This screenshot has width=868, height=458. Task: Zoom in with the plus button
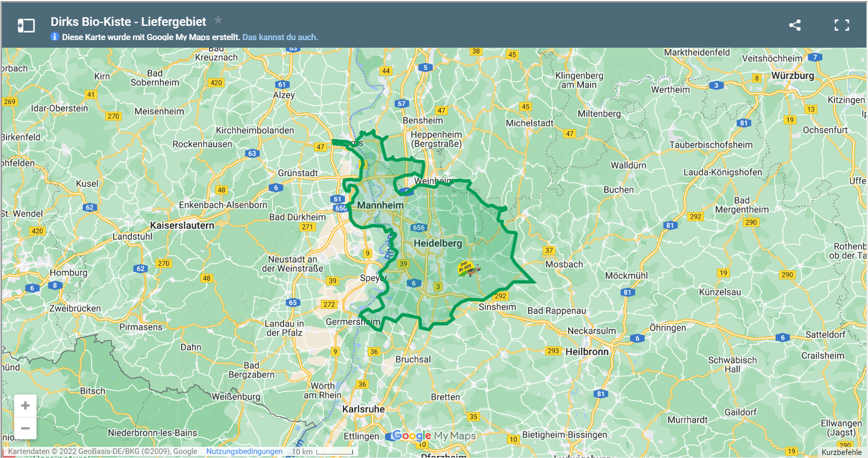coord(25,406)
